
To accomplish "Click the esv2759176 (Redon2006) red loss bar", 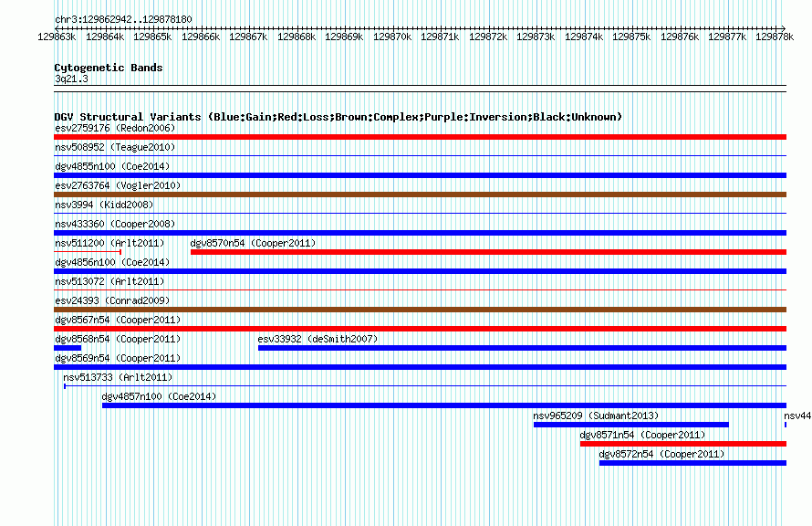I will (x=420, y=137).
